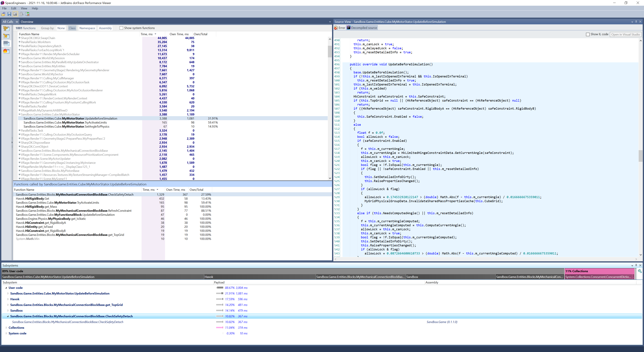Click the Decompiled source button
This screenshot has width=644, height=352.
[362, 28]
